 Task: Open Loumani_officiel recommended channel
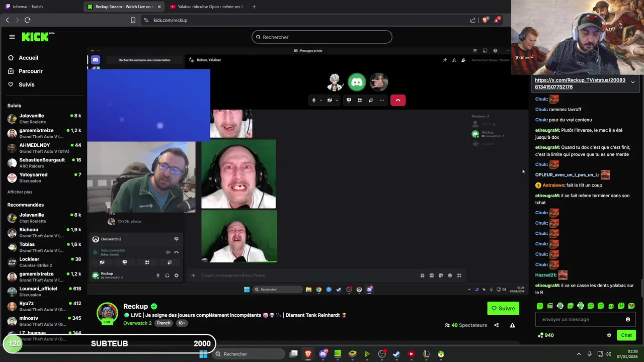point(44,291)
